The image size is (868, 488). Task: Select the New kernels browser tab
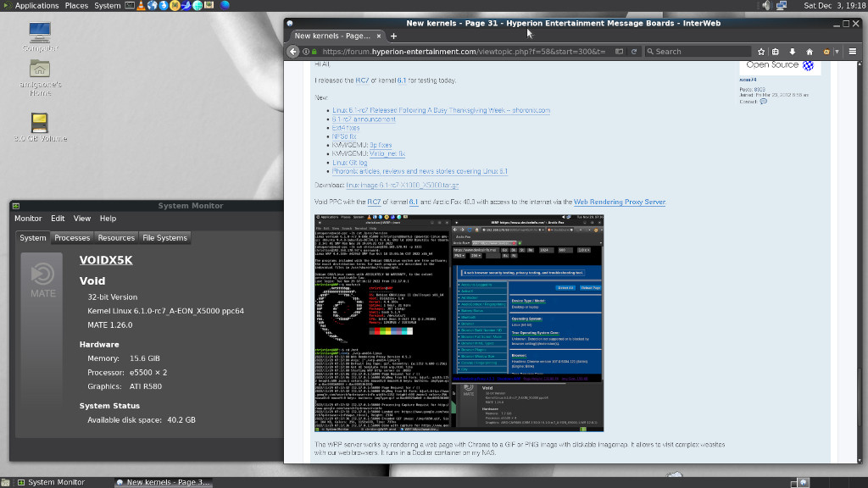tap(337, 36)
